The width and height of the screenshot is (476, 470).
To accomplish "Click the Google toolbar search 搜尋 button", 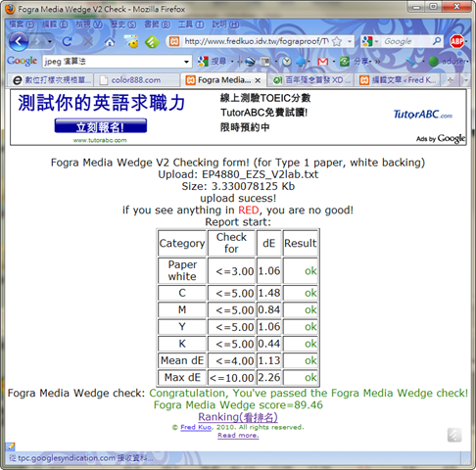I will pyautogui.click(x=213, y=61).
